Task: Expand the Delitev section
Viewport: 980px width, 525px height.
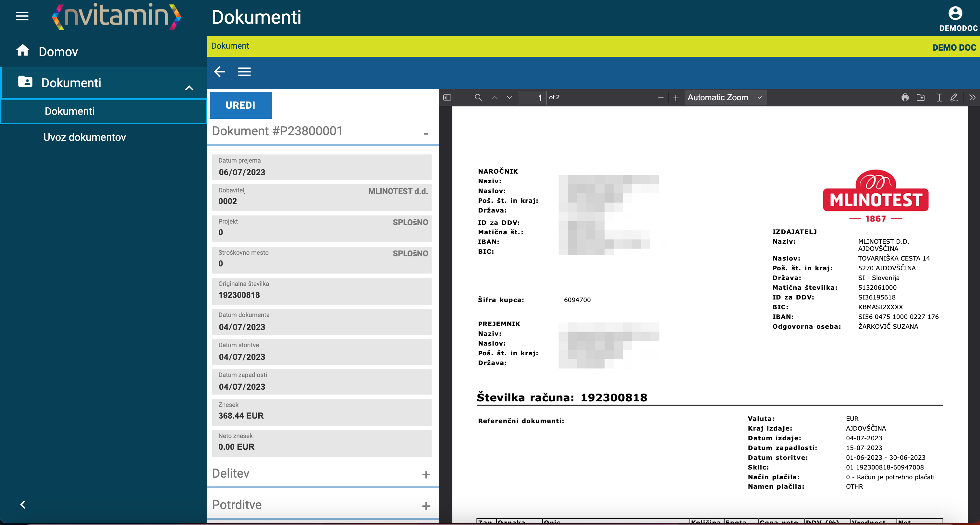Action: pos(426,474)
